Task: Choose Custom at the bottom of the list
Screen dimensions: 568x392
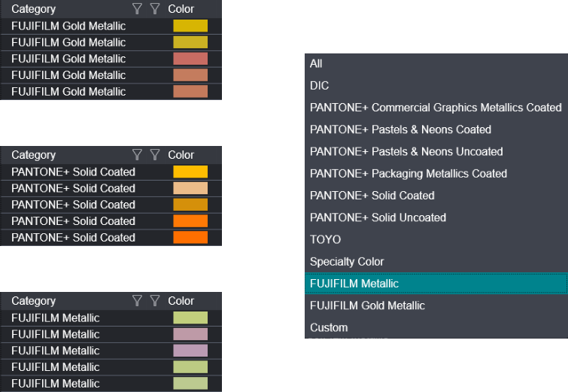Action: tap(329, 327)
